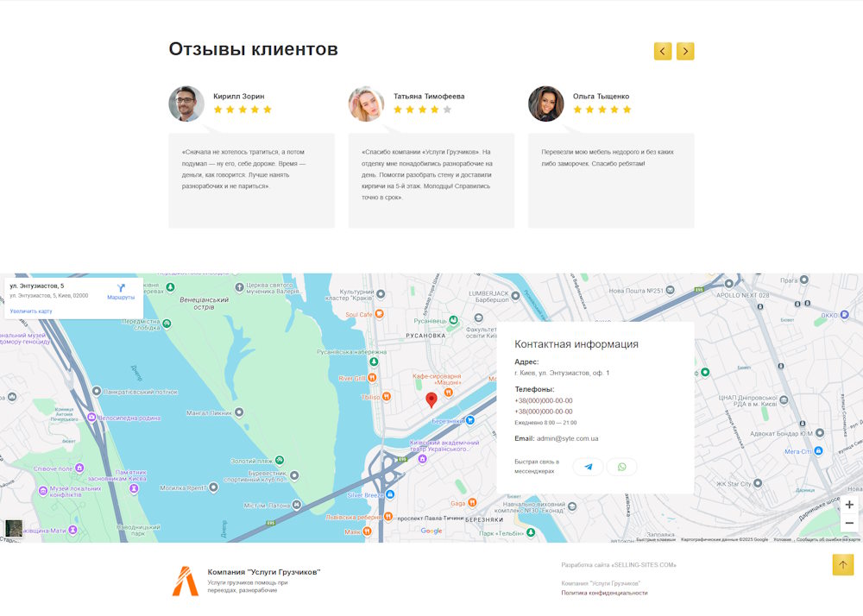
Task: Select Ольга Тыщенко's review text
Action: [x=608, y=158]
